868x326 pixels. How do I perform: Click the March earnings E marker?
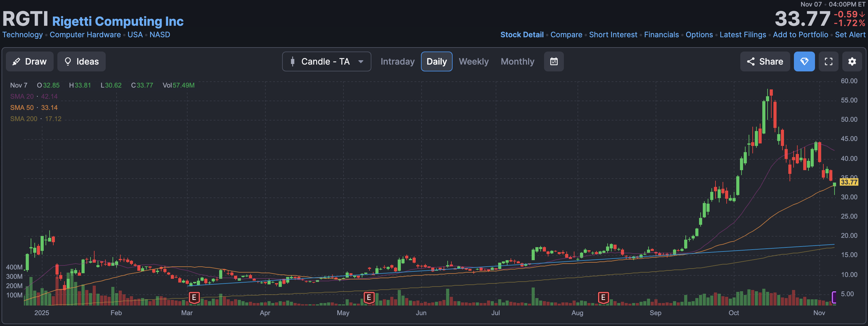(x=194, y=298)
